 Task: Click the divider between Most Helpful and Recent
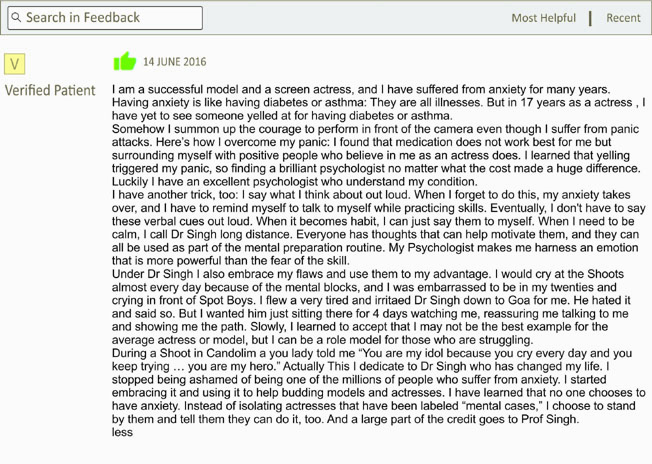pyautogui.click(x=590, y=18)
